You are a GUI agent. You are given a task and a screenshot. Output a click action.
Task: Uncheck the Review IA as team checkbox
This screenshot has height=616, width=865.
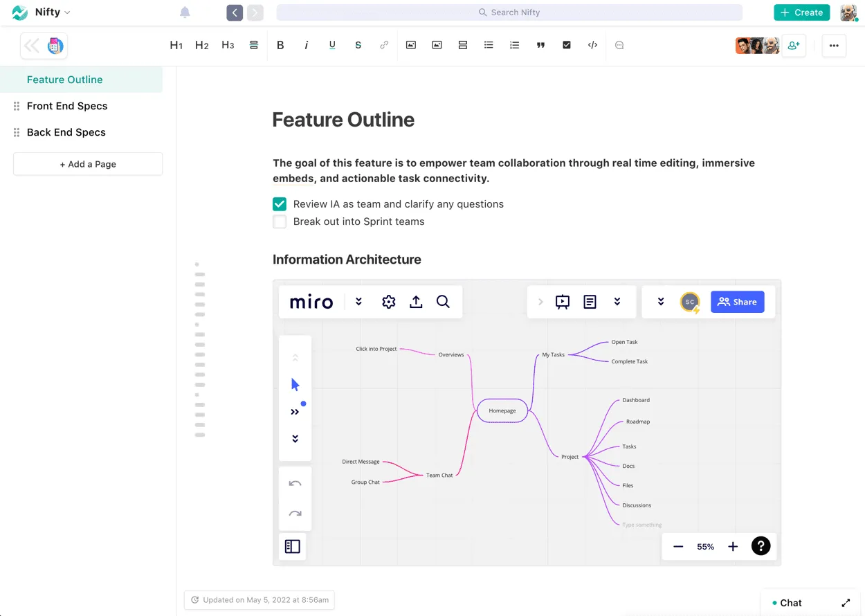click(279, 204)
